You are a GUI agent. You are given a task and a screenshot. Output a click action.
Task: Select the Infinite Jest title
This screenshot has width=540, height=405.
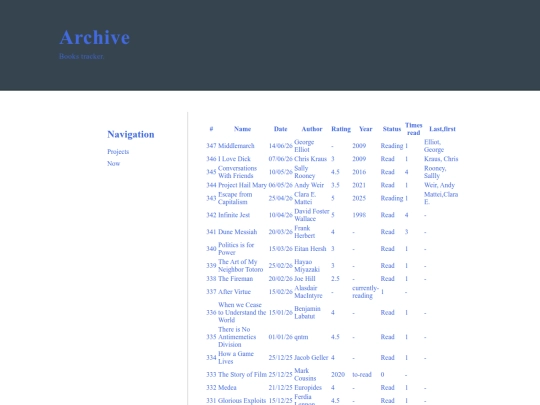(x=234, y=215)
